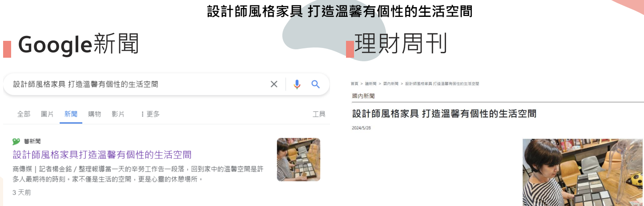Open the 更多 three-dot menu
This screenshot has height=206, width=644.
coord(150,114)
